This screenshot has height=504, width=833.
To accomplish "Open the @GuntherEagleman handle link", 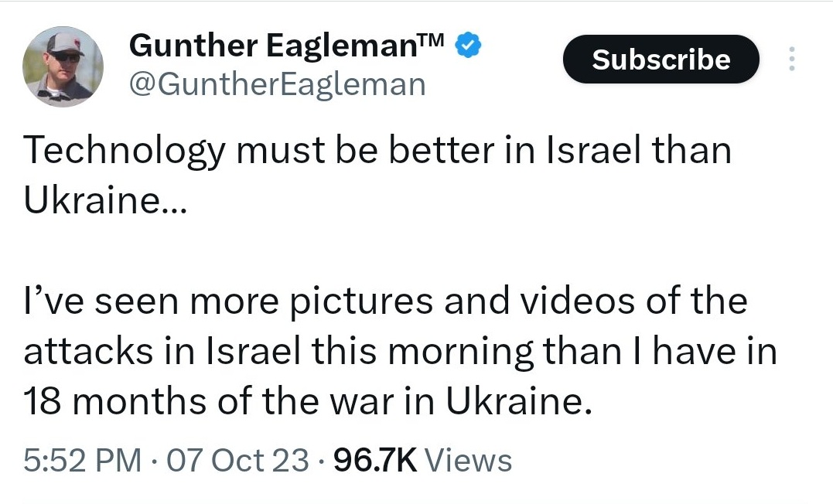I will [x=278, y=85].
